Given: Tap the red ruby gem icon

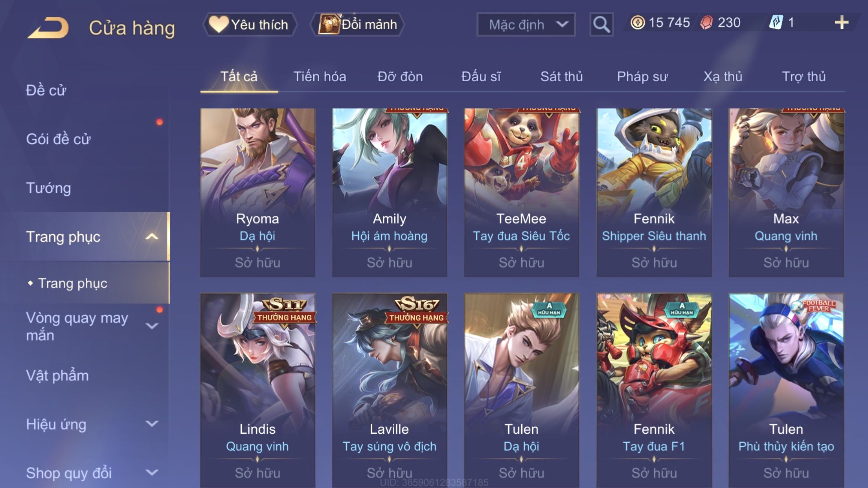Looking at the screenshot, I should coord(706,22).
